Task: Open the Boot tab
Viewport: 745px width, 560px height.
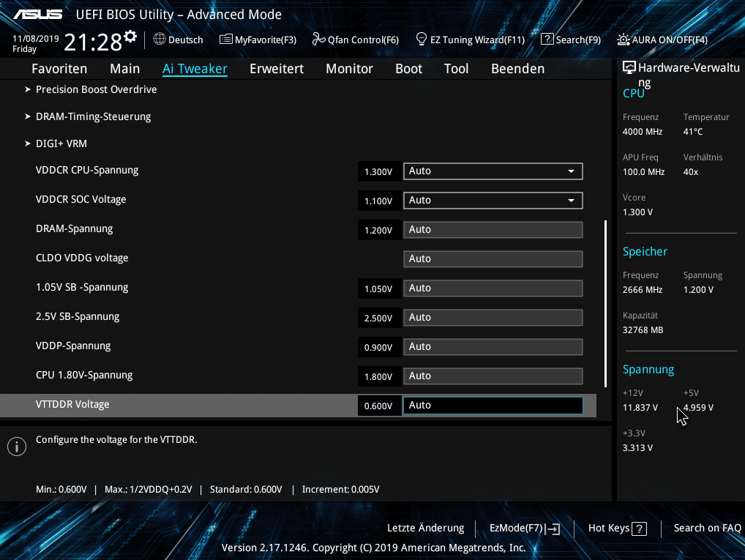Action: pos(408,69)
